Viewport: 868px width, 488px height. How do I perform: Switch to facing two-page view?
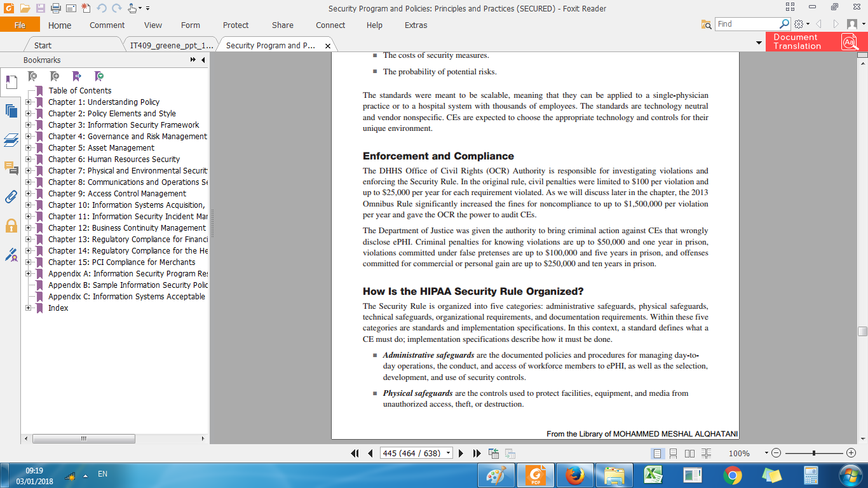point(689,453)
